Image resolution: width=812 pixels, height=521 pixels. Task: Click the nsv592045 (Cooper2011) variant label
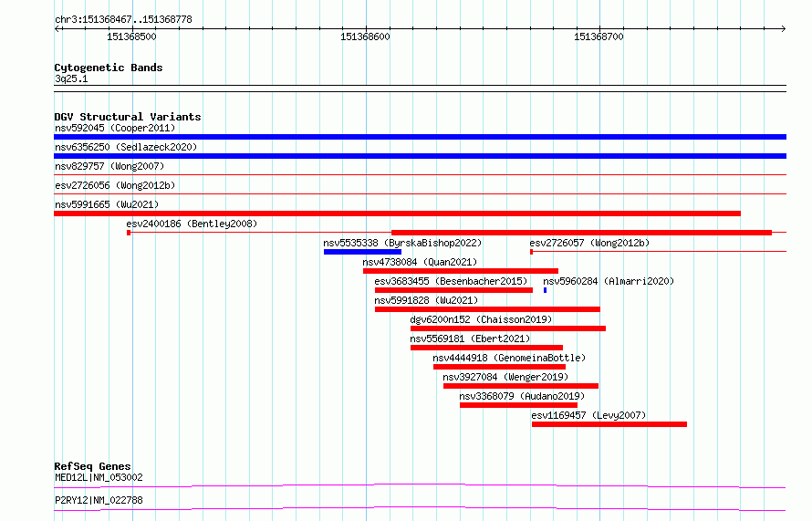pyautogui.click(x=115, y=128)
